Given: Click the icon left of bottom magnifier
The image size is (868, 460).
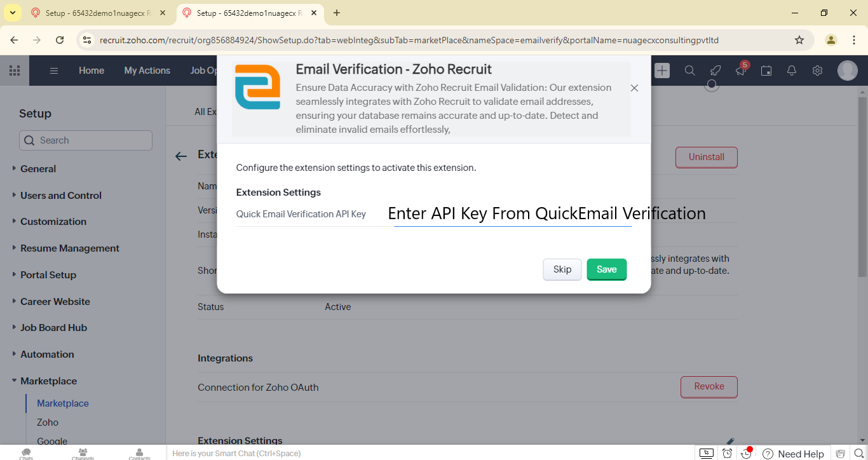Looking at the screenshot, I should tap(841, 454).
